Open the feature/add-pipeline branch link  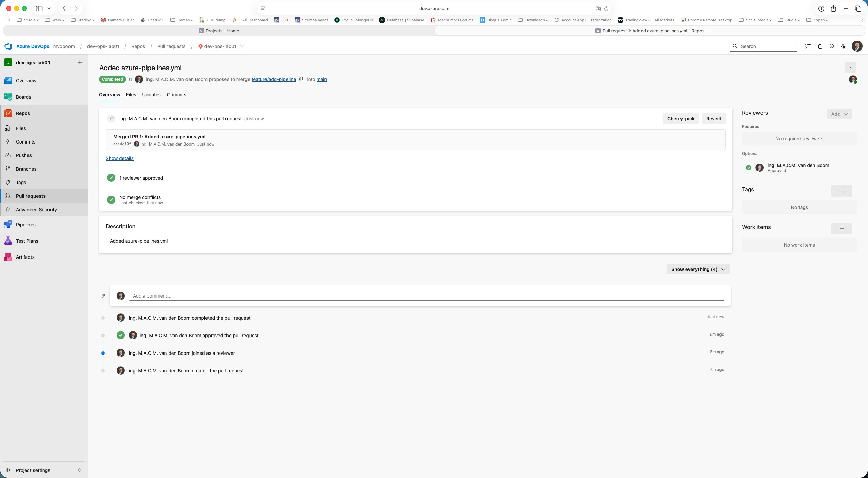pyautogui.click(x=274, y=79)
